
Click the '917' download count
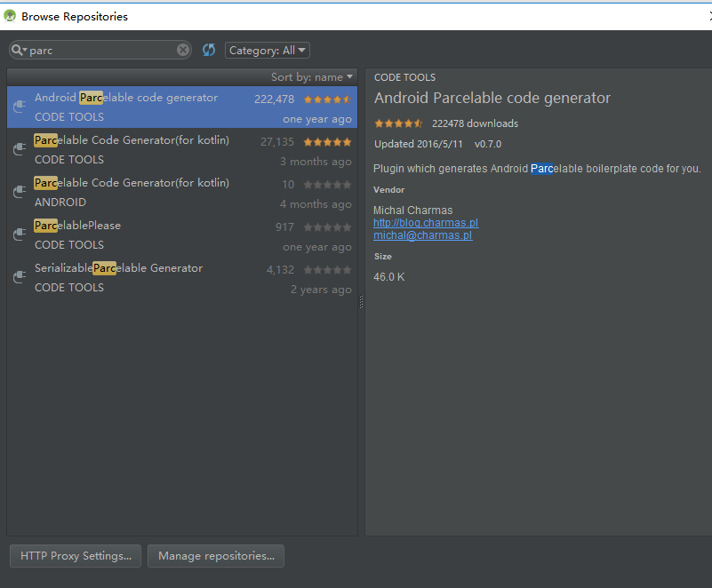284,227
